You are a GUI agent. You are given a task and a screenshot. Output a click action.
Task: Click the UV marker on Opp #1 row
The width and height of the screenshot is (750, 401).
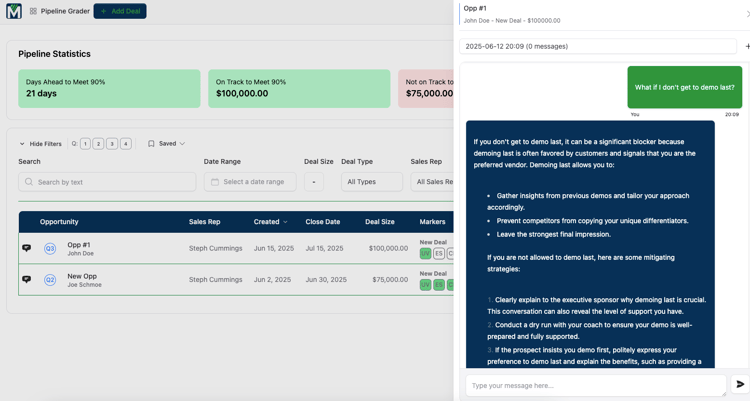click(425, 254)
